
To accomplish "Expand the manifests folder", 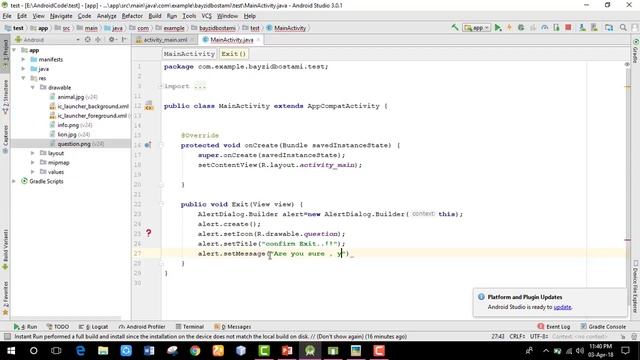I will [23, 60].
